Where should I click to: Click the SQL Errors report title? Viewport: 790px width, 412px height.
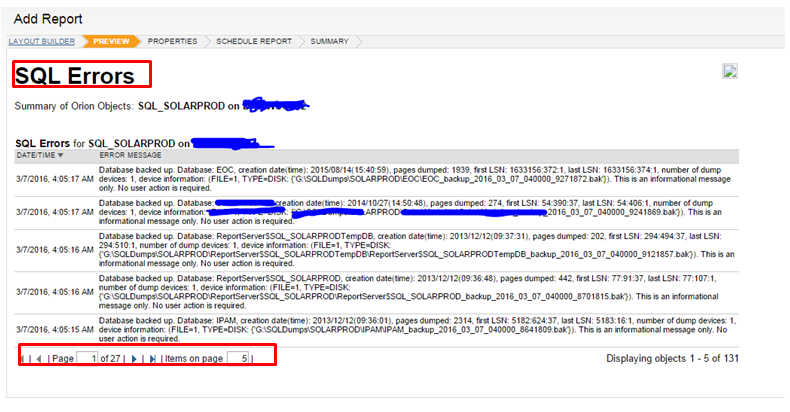pos(75,76)
